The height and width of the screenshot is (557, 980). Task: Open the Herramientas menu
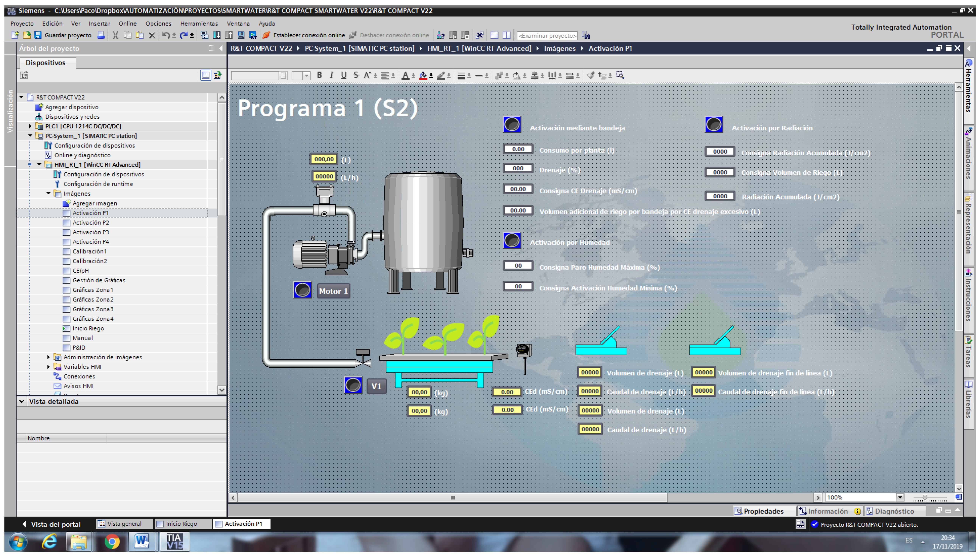point(199,24)
